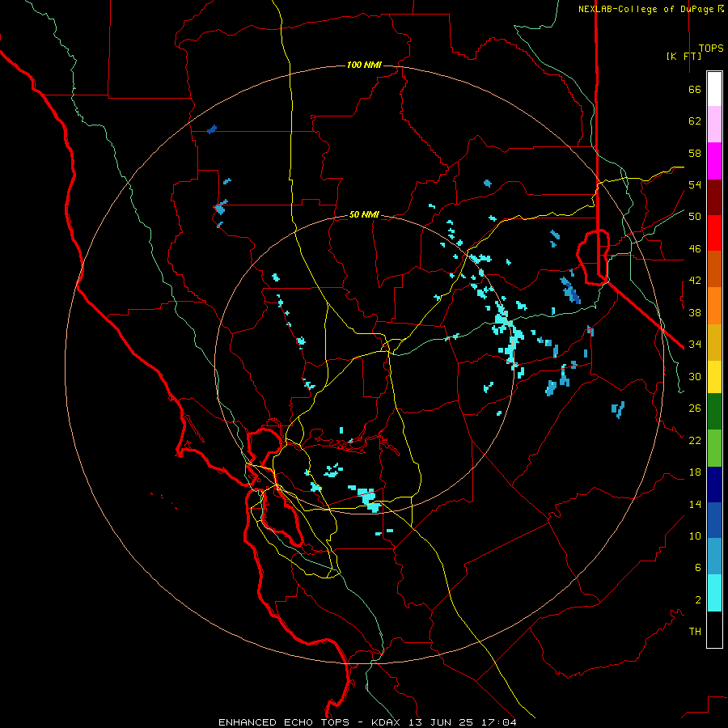The width and height of the screenshot is (728, 728).
Task: Select the 100 NMI range ring label
Action: pyautogui.click(x=364, y=65)
